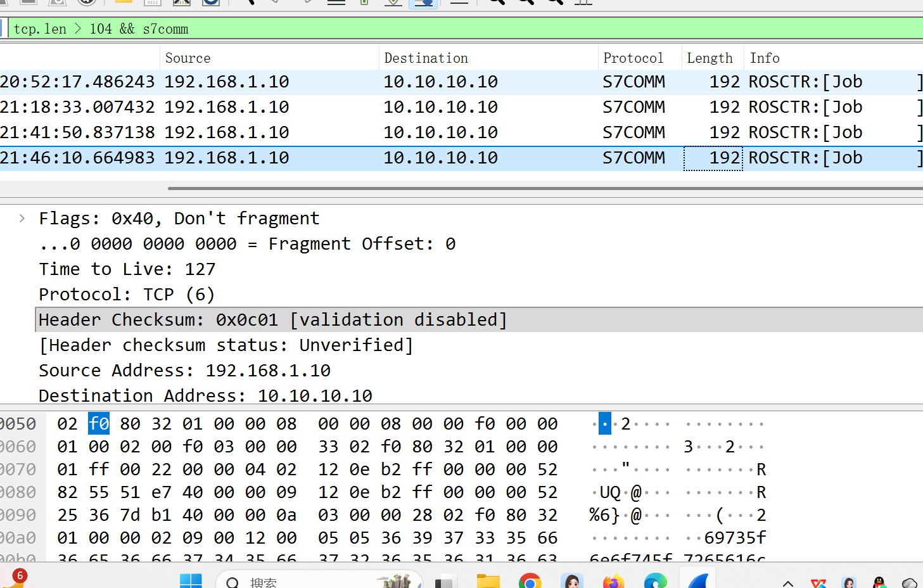Viewport: 923px width, 588px height.
Task: Click the 7d byte in hex row 0090
Action: [130, 514]
